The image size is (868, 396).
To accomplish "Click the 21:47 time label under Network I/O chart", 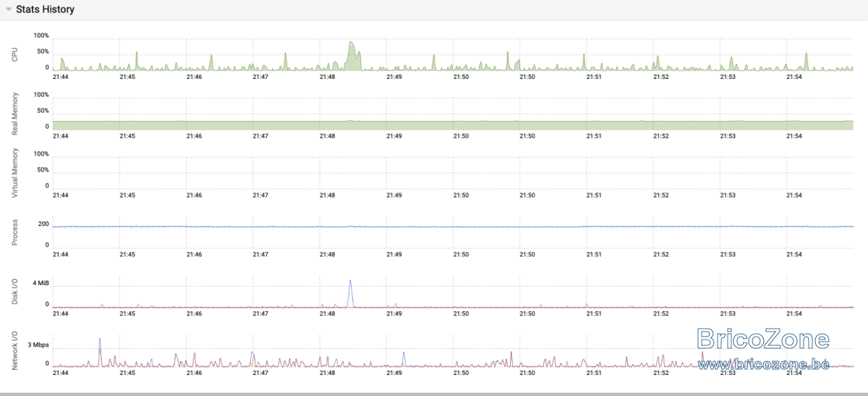I will click(260, 373).
